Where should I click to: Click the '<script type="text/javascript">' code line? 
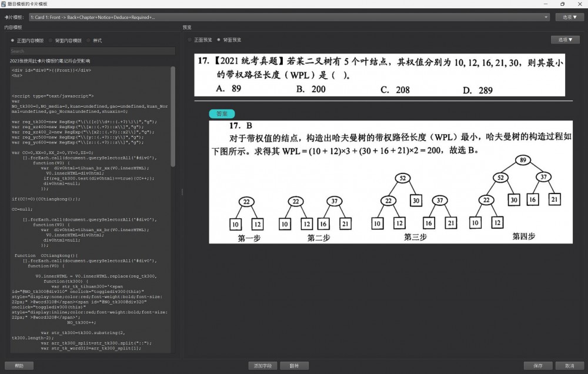tap(52, 96)
